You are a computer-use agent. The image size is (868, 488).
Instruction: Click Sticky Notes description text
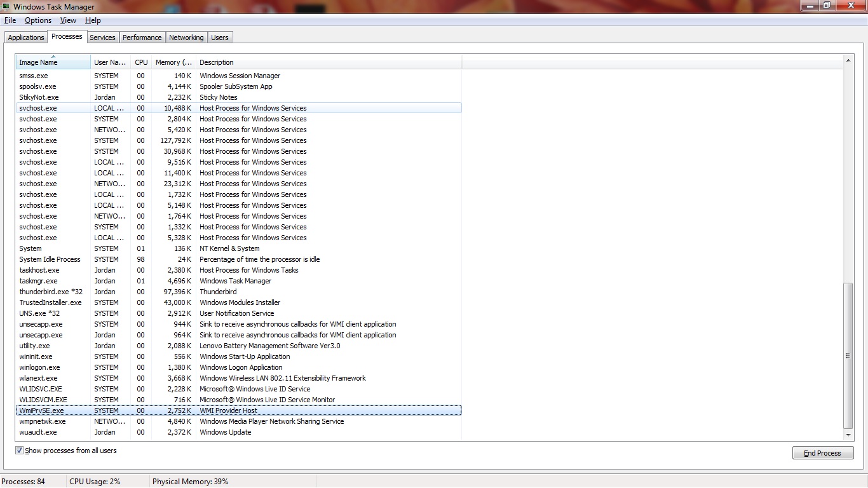(219, 97)
